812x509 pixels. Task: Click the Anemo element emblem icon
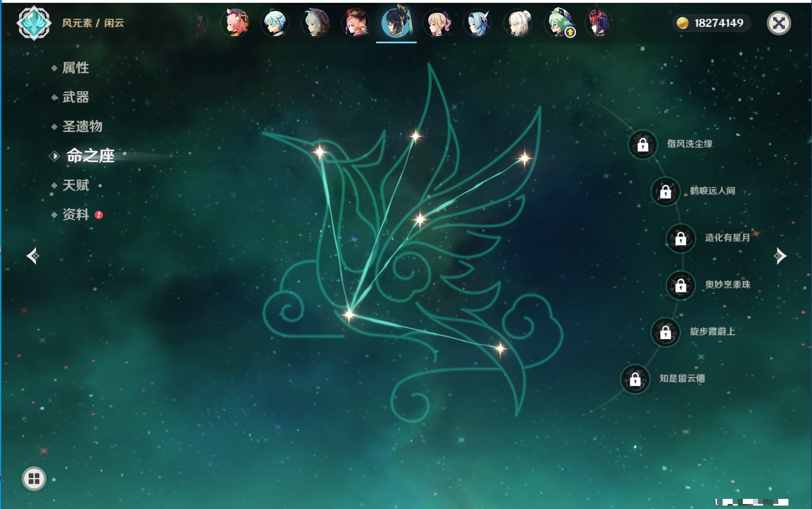pos(34,23)
